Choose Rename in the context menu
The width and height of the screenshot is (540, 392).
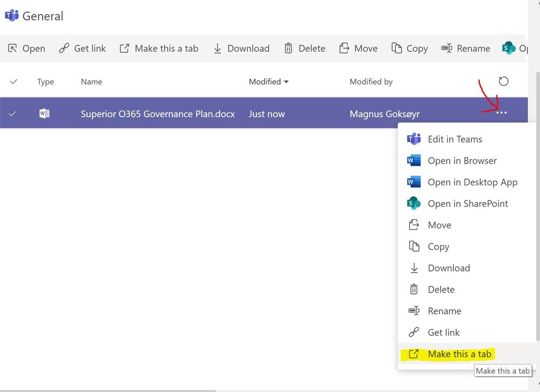pos(466,311)
